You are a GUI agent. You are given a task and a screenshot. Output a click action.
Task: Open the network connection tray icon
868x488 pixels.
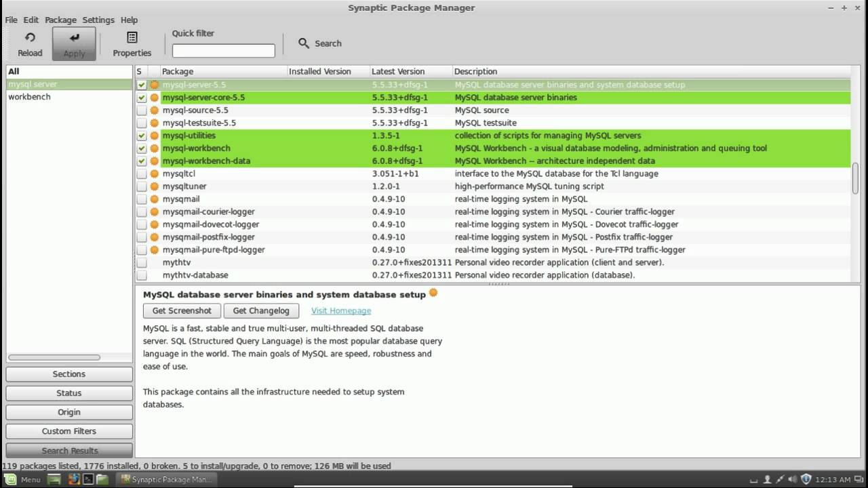(780, 479)
